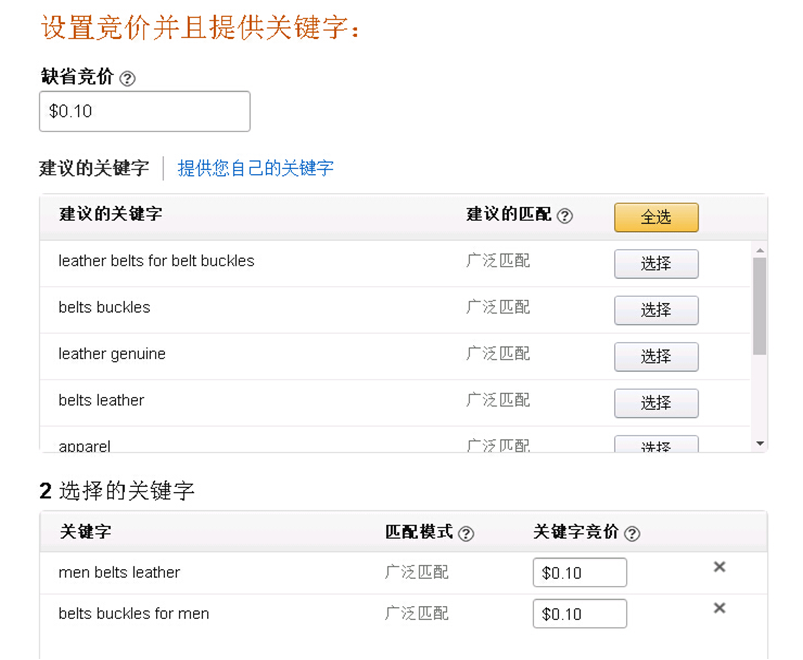Select keyword 'belts leather'
The height and width of the screenshot is (660, 803).
pyautogui.click(x=656, y=403)
